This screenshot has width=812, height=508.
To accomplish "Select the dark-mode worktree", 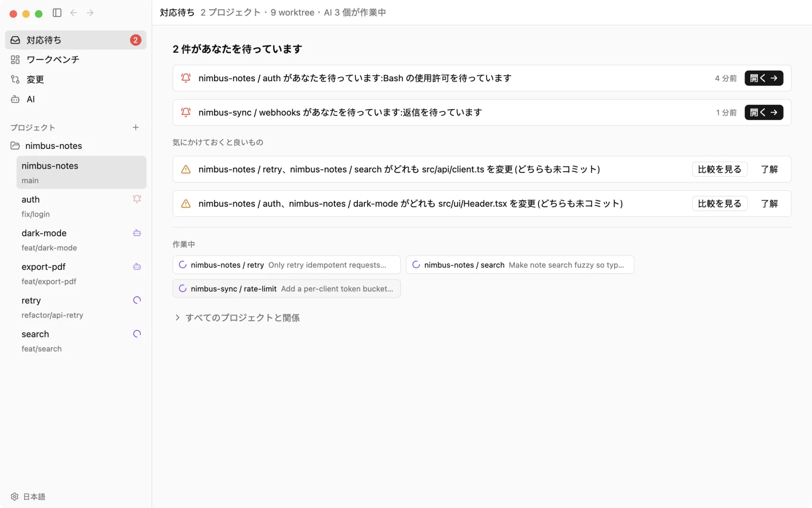I will coord(82,240).
